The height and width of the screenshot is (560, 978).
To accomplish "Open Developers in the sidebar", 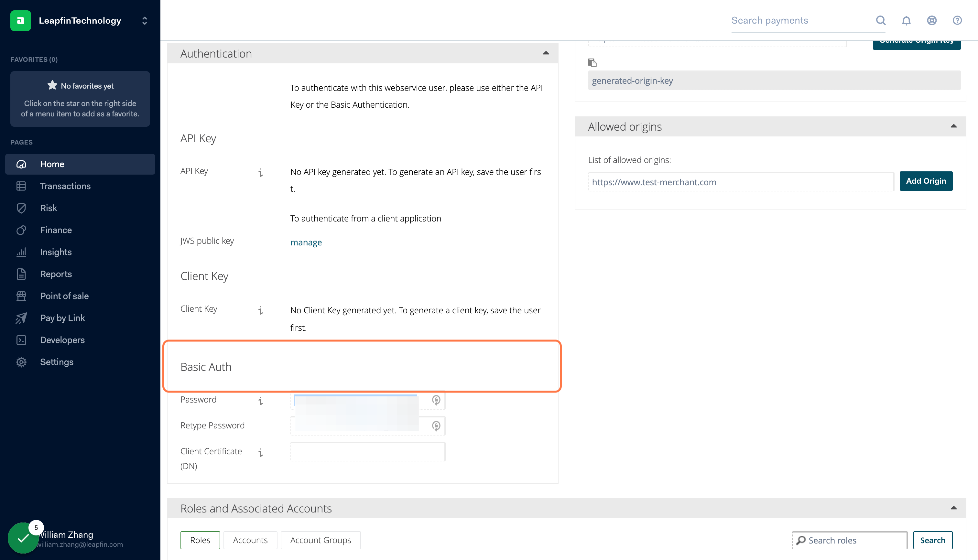I will click(x=62, y=340).
